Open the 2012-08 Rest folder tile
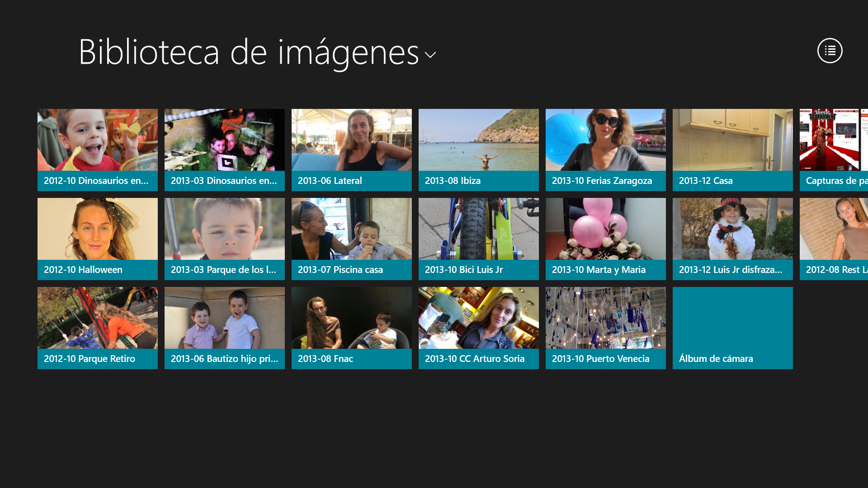This screenshot has width=868, height=488. click(x=834, y=239)
